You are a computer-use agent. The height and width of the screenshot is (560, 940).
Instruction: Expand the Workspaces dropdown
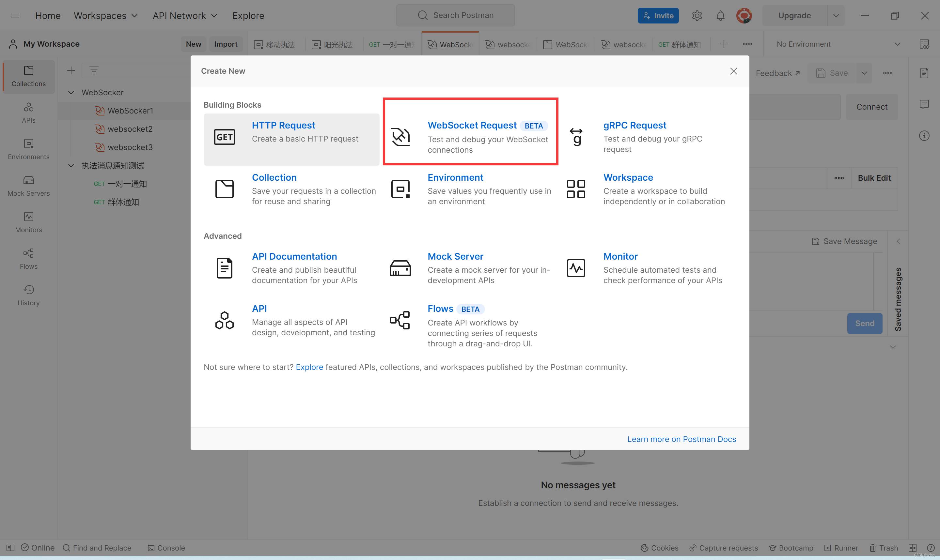(x=105, y=15)
